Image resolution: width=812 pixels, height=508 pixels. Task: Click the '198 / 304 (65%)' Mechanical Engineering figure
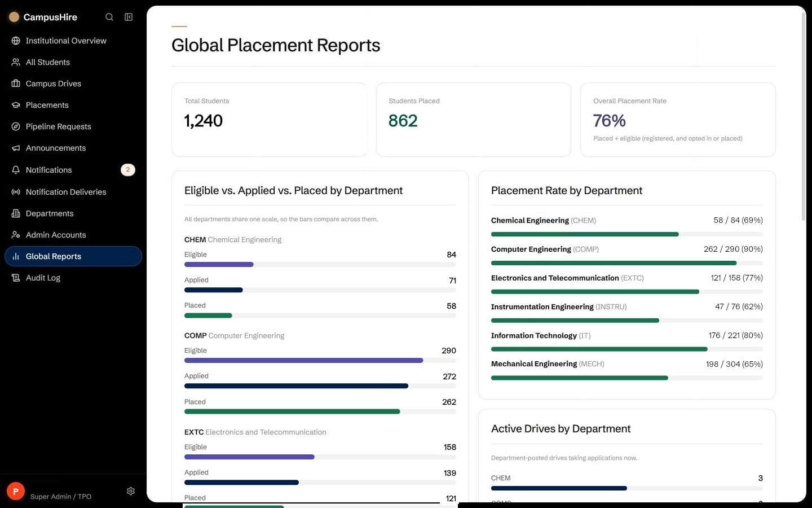click(734, 364)
